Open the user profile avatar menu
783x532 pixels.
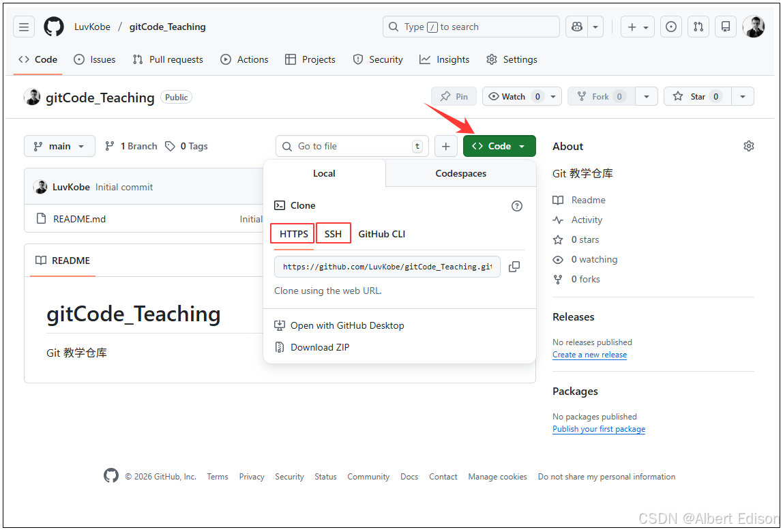coord(753,27)
